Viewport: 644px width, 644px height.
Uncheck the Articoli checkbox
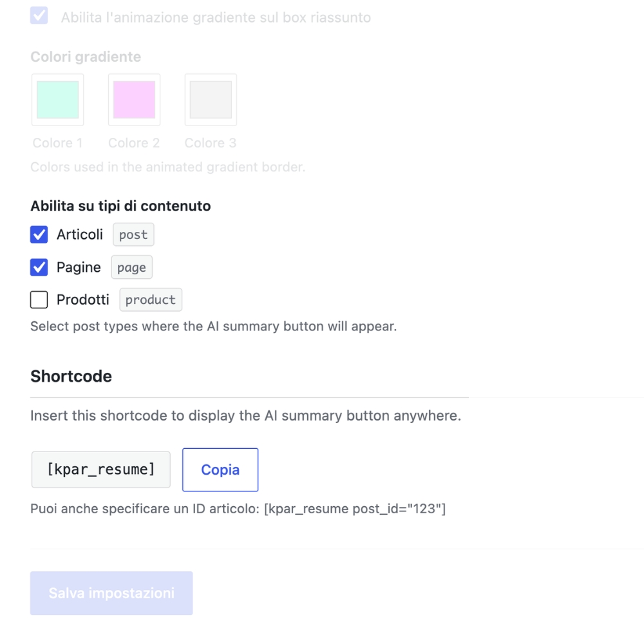[x=39, y=234]
